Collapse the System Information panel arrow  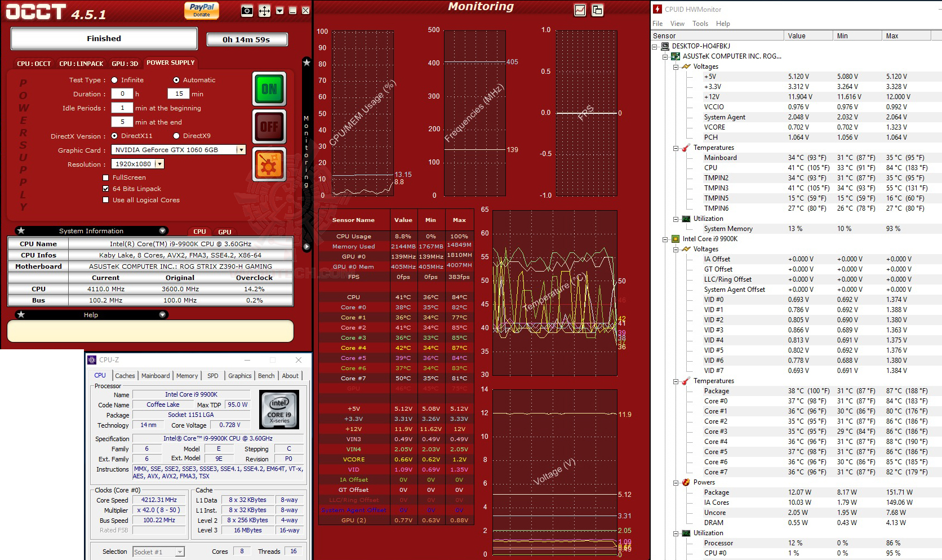point(162,230)
